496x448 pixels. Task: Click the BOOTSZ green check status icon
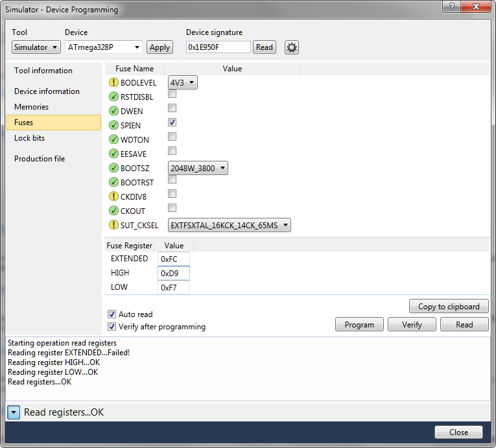pyautogui.click(x=113, y=168)
